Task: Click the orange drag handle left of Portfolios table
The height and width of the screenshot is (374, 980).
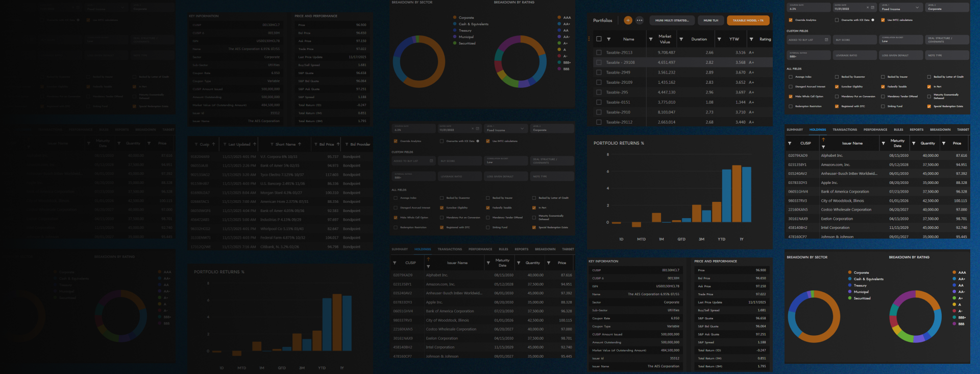Action: [x=589, y=39]
